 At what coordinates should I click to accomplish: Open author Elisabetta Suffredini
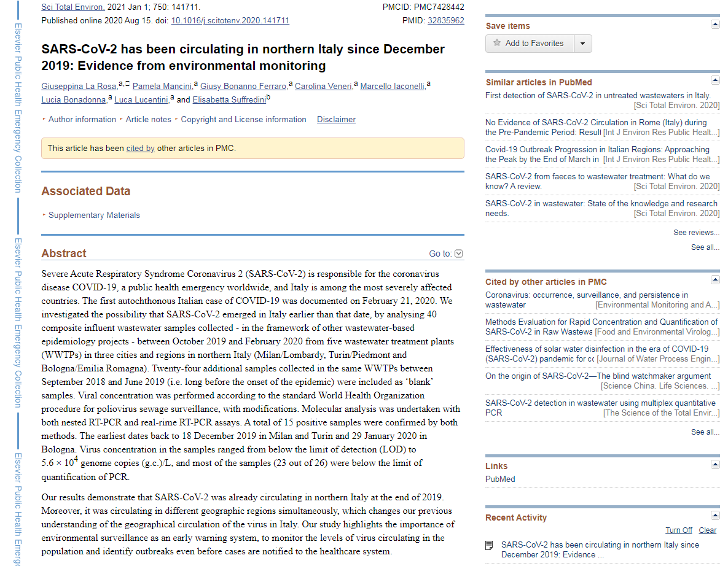229,99
